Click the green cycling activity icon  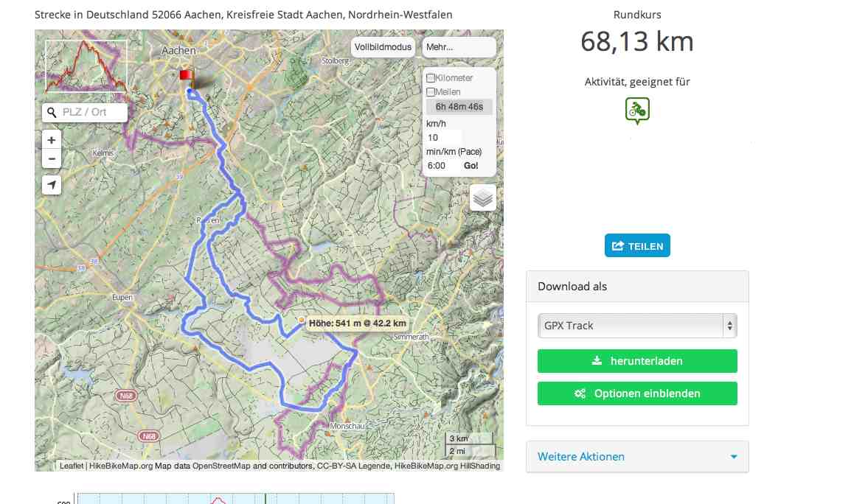click(637, 111)
